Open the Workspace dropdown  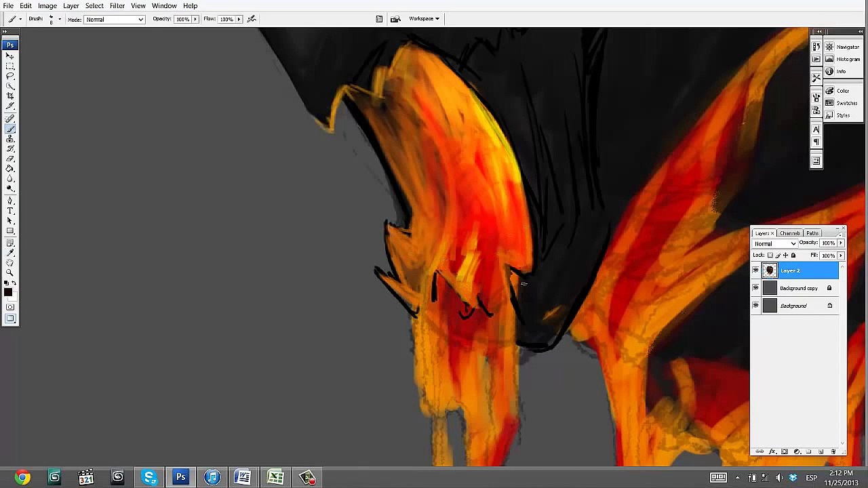(x=424, y=19)
